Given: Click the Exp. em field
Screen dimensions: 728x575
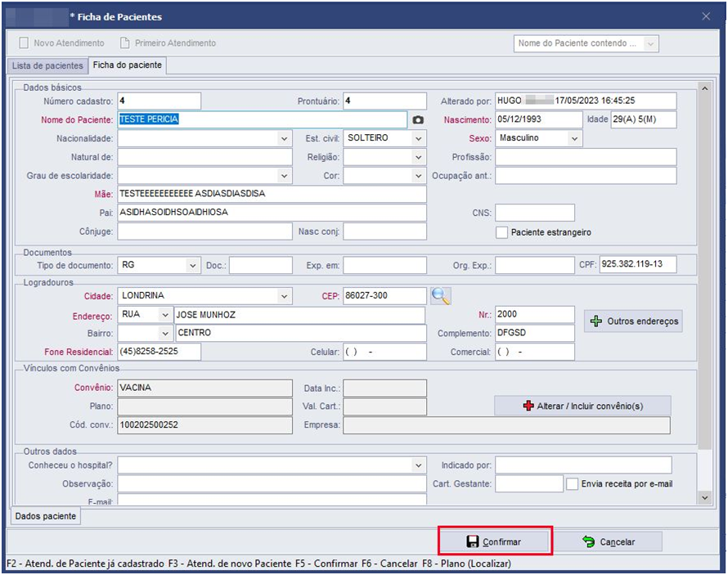Looking at the screenshot, I should (385, 266).
